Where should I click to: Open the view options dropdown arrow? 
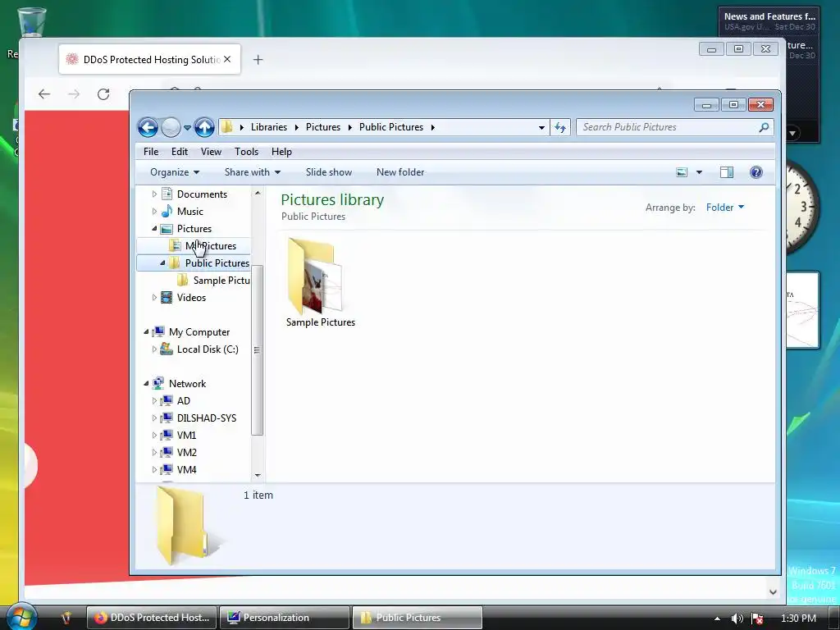[x=699, y=172]
